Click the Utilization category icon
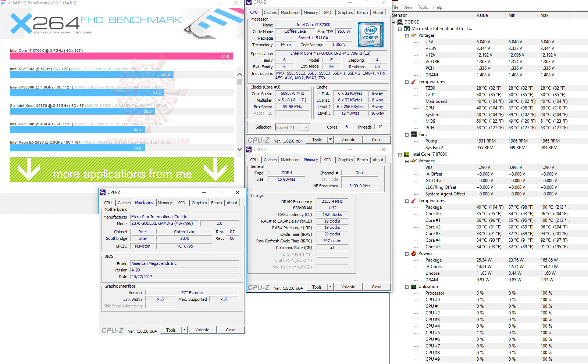 click(413, 286)
